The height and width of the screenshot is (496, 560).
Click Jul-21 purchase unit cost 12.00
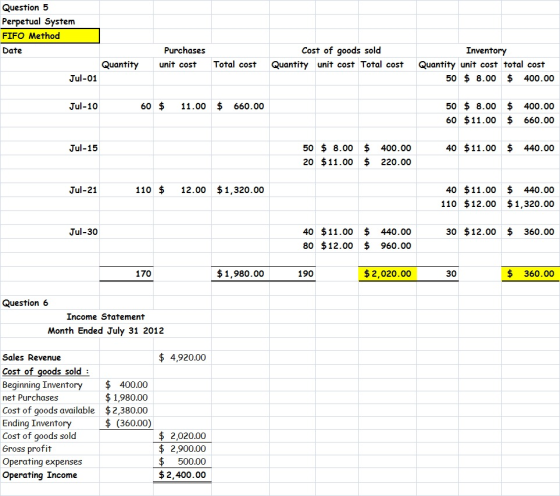182,190
